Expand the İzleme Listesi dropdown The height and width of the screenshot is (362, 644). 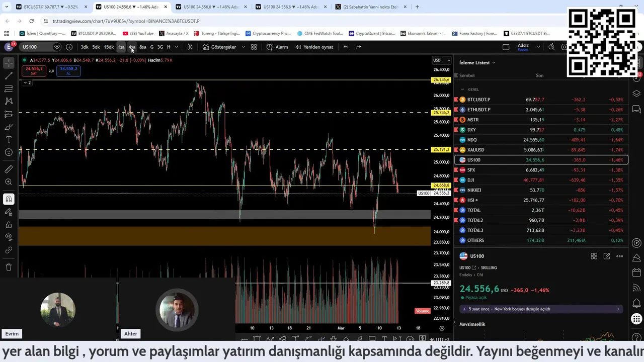(x=477, y=63)
